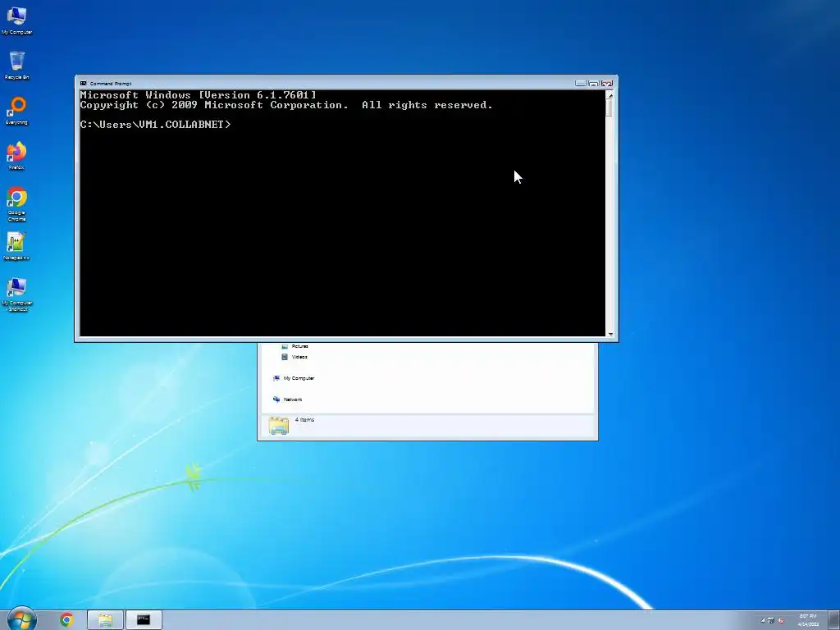Launch the Everything search shortcut
Viewport: 840px width, 630px height.
click(16, 111)
